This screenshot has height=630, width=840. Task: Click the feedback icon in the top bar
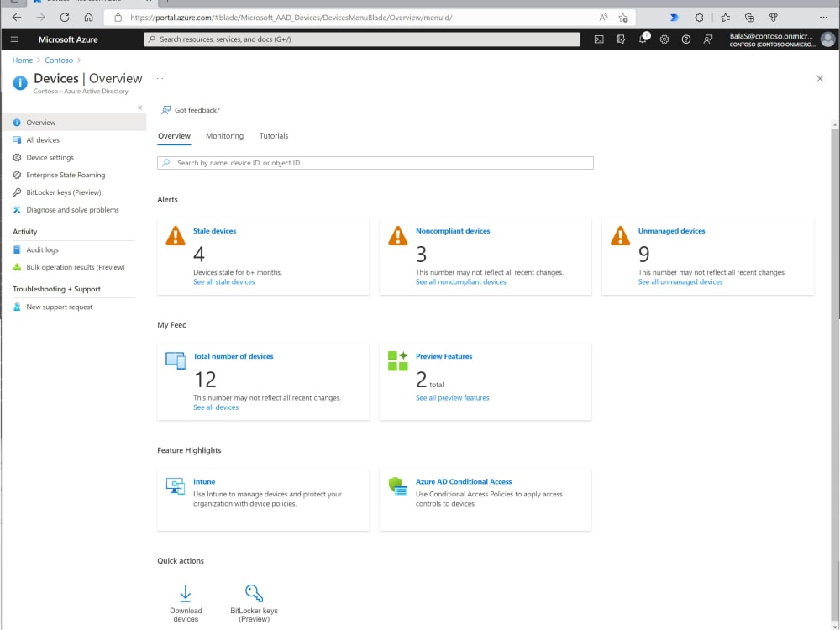pos(707,39)
